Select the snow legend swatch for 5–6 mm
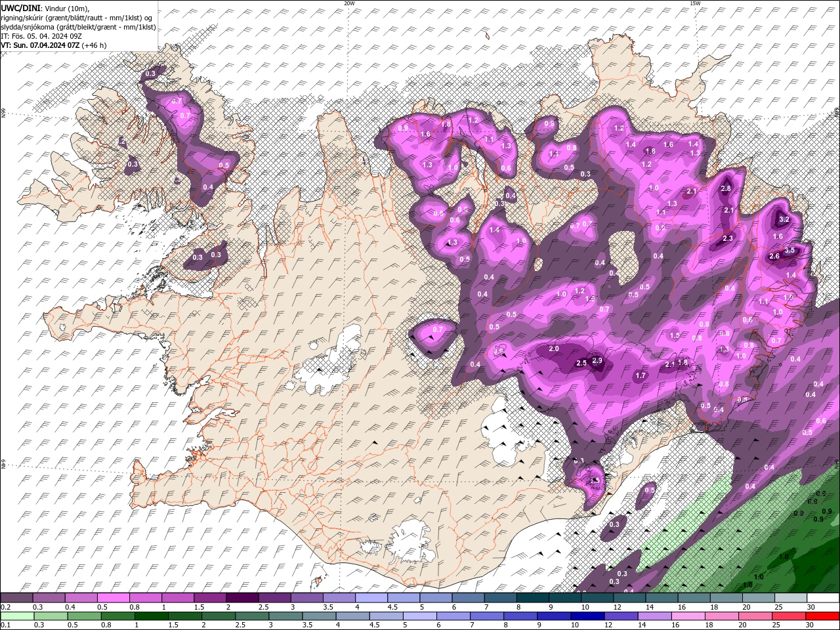This screenshot has width=840, height=630. (436, 598)
